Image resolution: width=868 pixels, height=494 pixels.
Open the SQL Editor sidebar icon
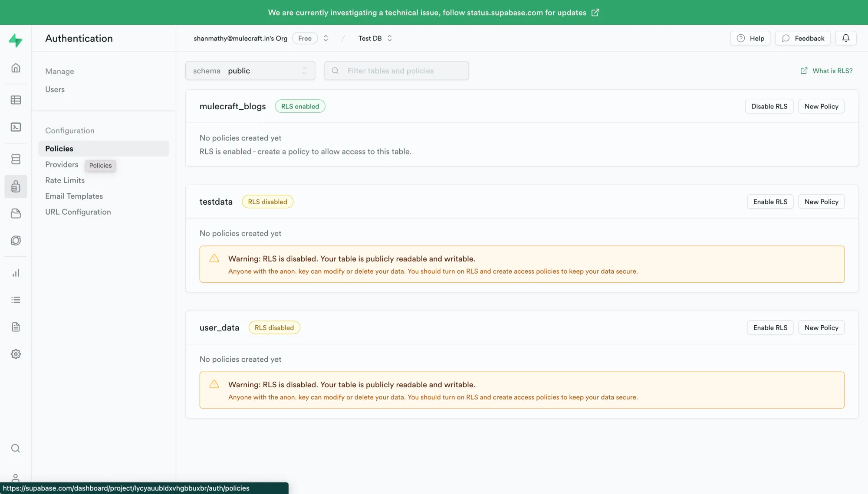[x=16, y=127]
